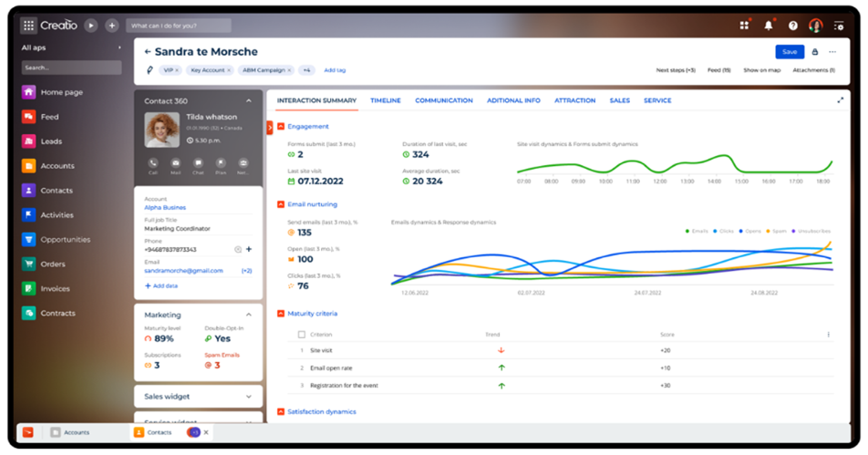Tick the Criterion header checkbox
This screenshot has height=455, width=868.
(302, 335)
